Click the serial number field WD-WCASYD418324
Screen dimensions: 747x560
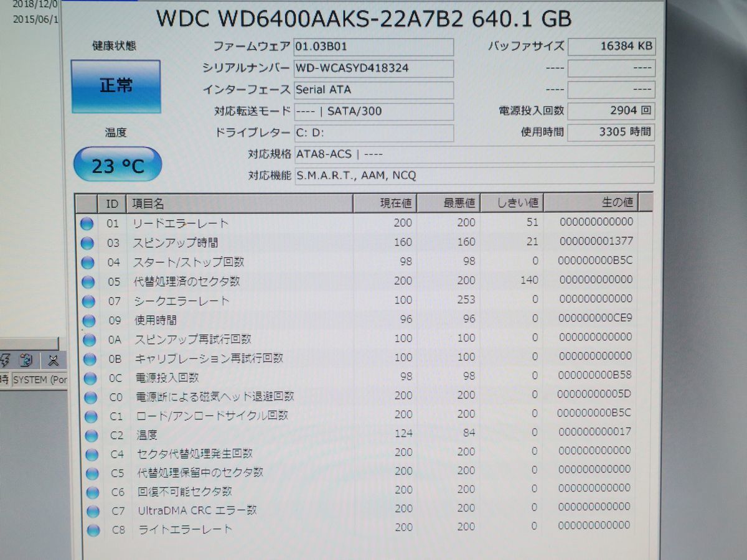pos(374,68)
